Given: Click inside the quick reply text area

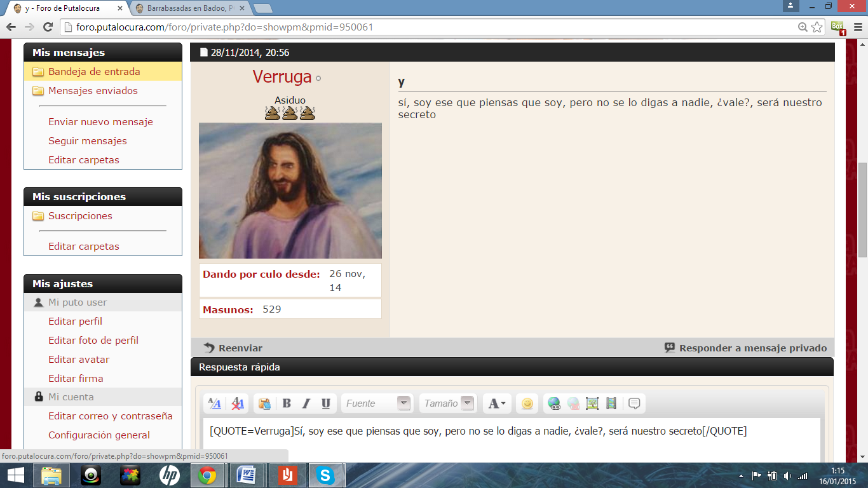Looking at the screenshot, I should coord(512,440).
